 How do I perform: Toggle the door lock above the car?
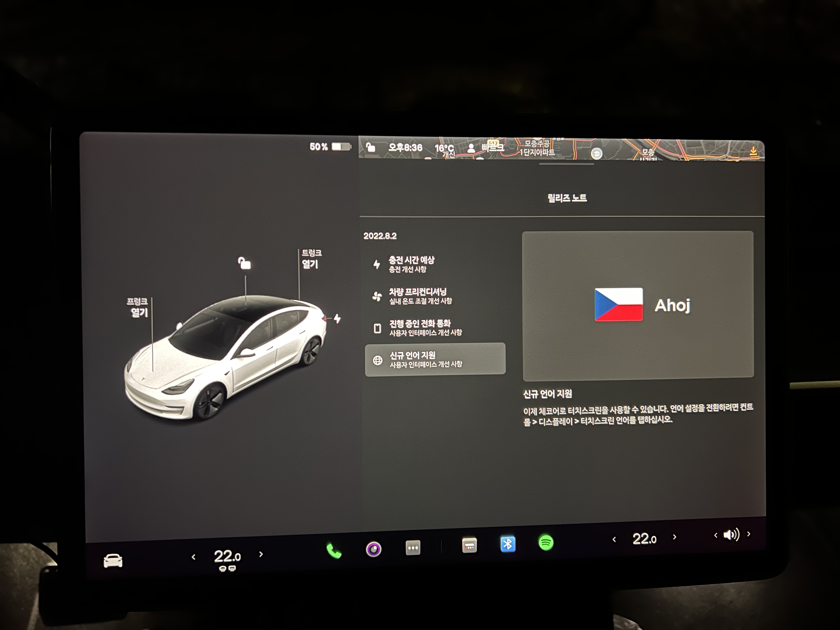[x=244, y=263]
